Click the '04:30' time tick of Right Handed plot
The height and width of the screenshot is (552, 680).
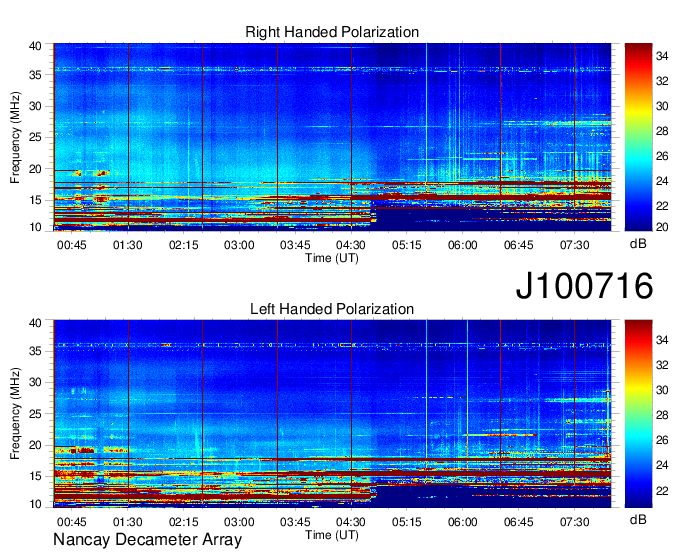(x=351, y=245)
